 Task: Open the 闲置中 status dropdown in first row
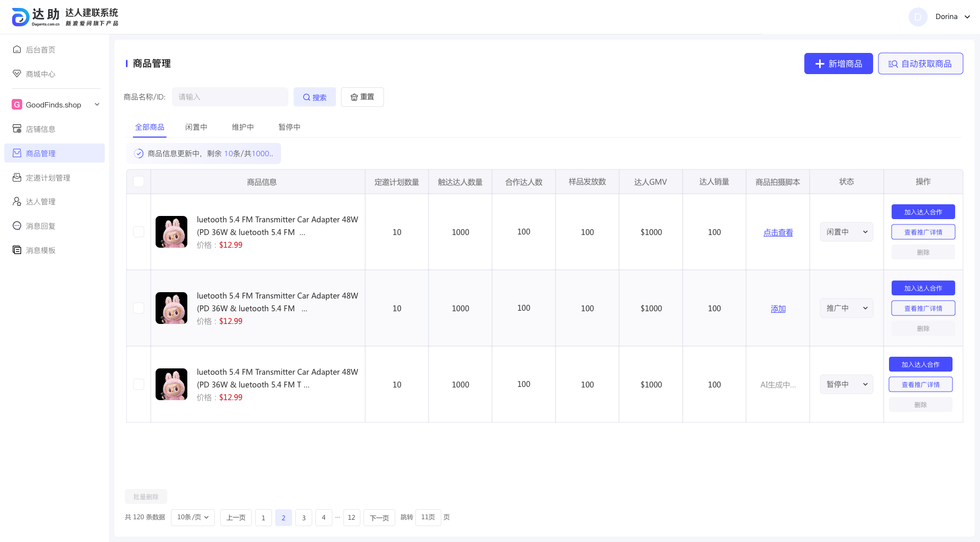pyautogui.click(x=846, y=232)
